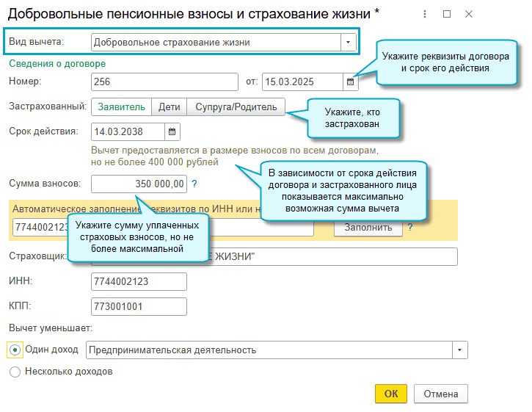The image size is (532, 412).
Task: Open the calendar picker for contract date
Action: tap(350, 82)
